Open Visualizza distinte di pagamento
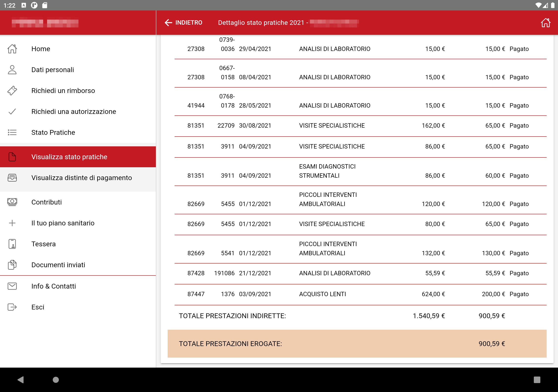The image size is (558, 392). 82,177
